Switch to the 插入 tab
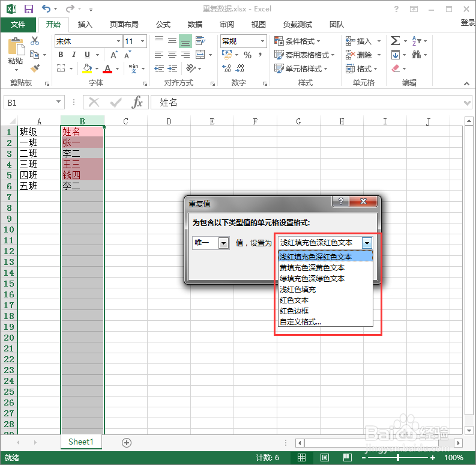The height and width of the screenshot is (465, 476). click(x=85, y=24)
